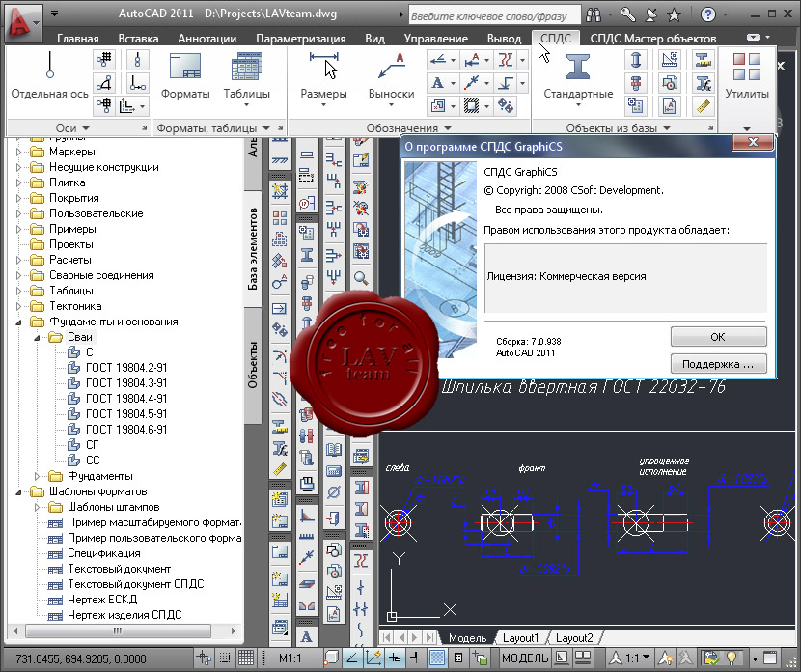
Task: Click the hatched area icon in Обозначения
Action: click(472, 106)
